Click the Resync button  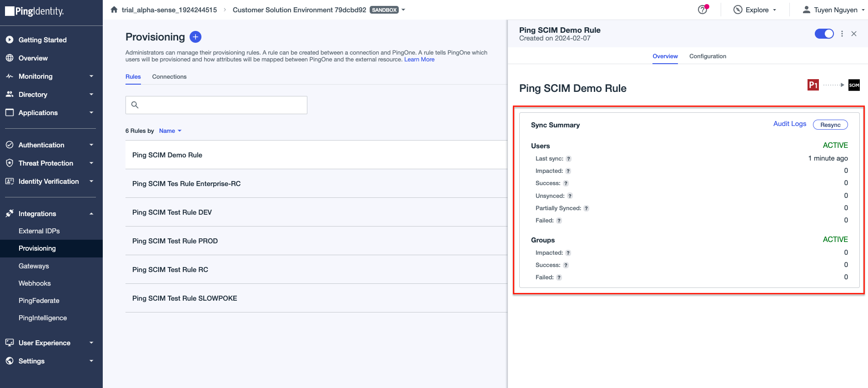click(x=830, y=125)
